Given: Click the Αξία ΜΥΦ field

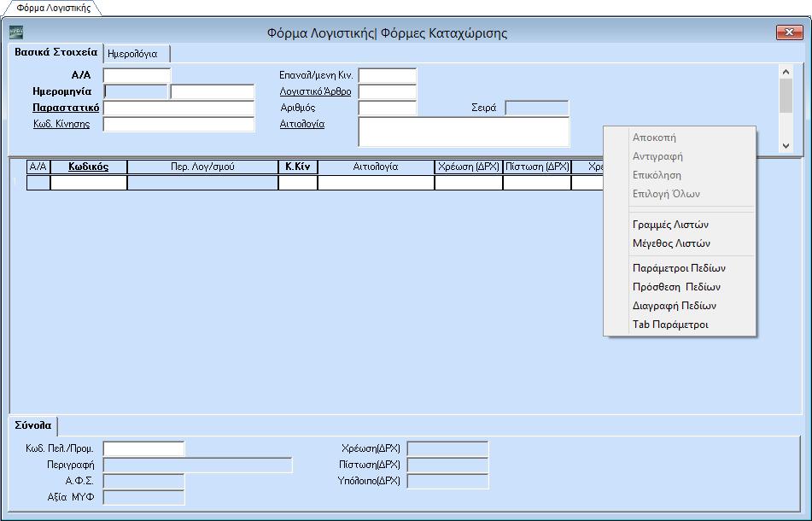Looking at the screenshot, I should click(x=144, y=497).
